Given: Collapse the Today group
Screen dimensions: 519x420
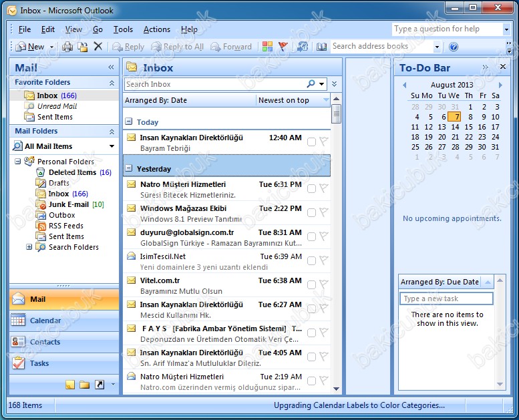Looking at the screenshot, I should click(x=129, y=122).
